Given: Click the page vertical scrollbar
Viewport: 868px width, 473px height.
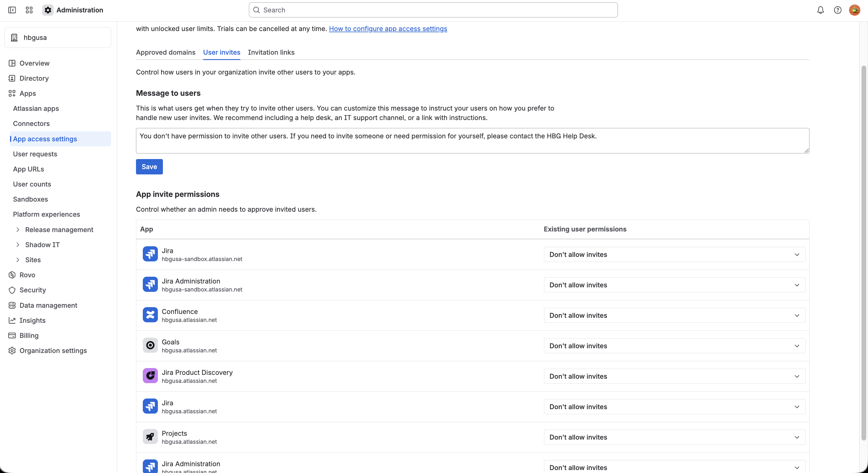Looking at the screenshot, I should 863,253.
